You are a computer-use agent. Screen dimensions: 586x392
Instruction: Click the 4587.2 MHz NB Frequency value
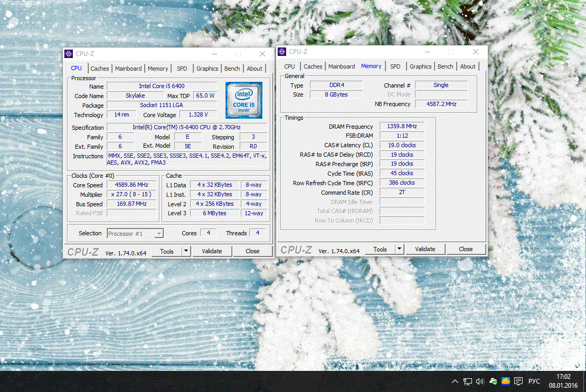(441, 104)
